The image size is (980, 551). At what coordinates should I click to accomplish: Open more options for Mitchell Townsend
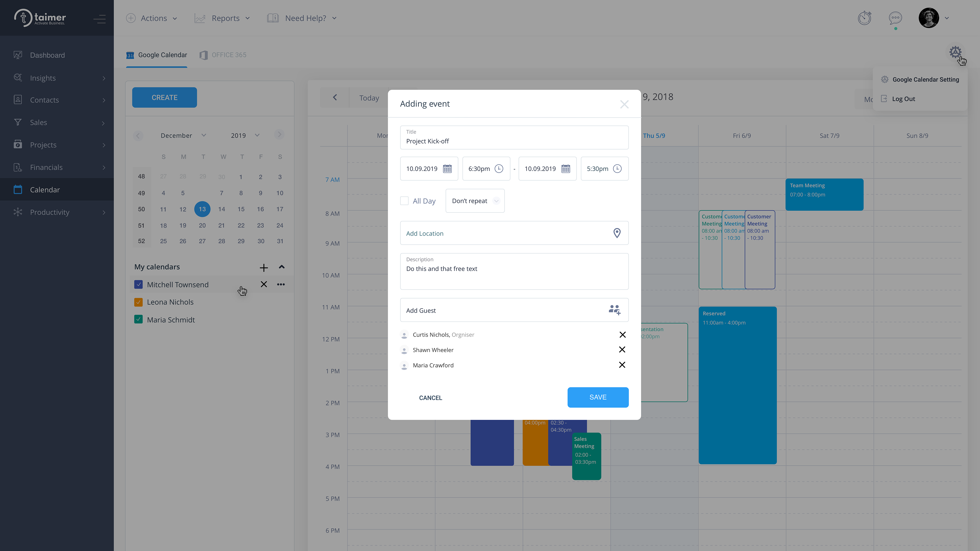tap(281, 284)
